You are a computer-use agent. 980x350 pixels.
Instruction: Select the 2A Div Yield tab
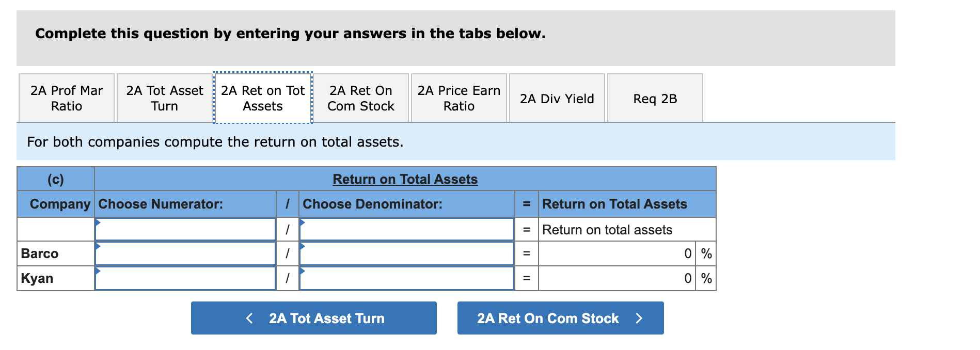557,98
